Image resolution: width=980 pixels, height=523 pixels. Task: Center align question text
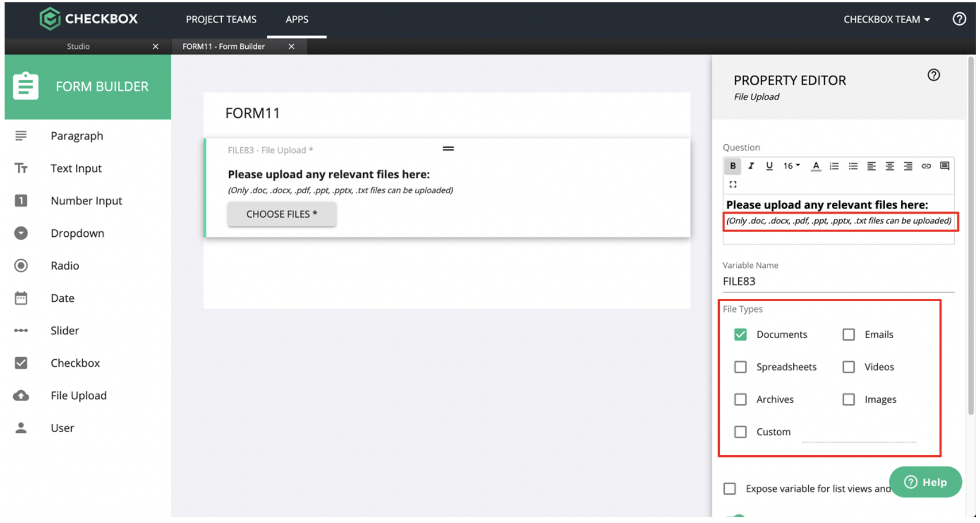coord(890,166)
